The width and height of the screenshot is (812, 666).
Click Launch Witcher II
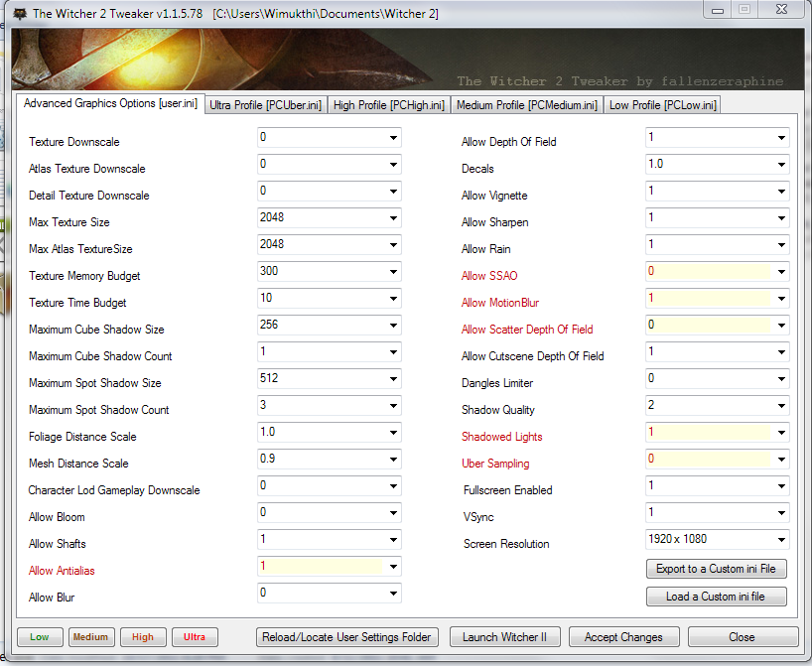[504, 636]
